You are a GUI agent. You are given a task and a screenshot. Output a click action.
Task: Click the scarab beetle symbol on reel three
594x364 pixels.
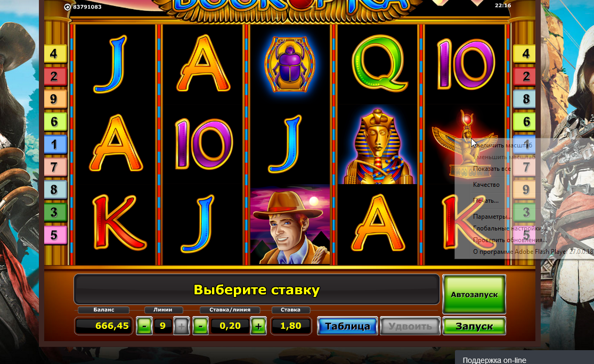290,64
